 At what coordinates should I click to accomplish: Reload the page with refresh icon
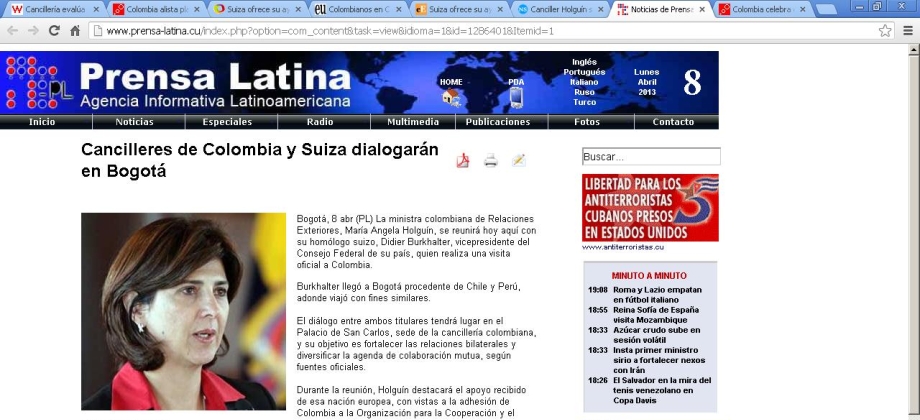pyautogui.click(x=54, y=31)
